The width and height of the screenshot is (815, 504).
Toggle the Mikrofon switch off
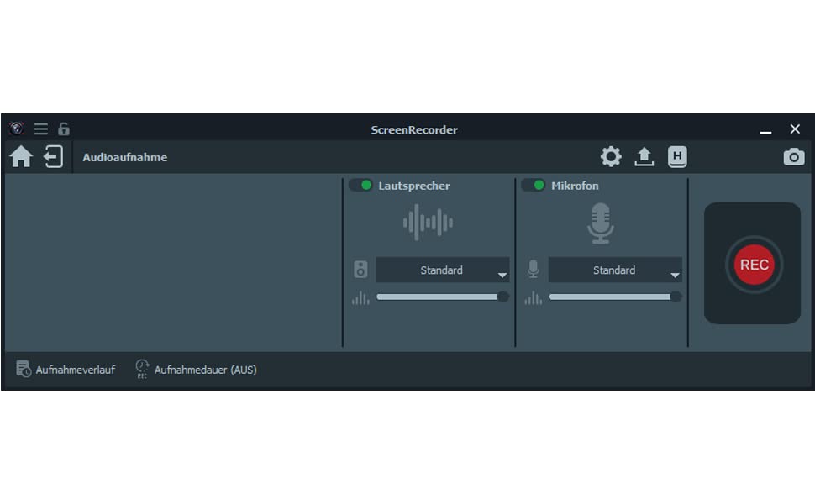(535, 186)
